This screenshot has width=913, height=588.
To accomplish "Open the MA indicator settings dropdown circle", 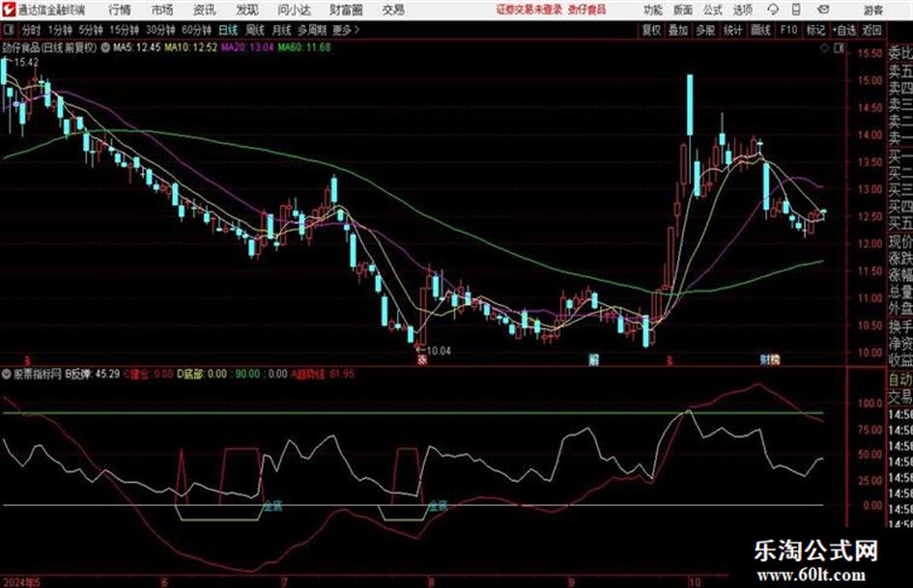I will pyautogui.click(x=104, y=48).
